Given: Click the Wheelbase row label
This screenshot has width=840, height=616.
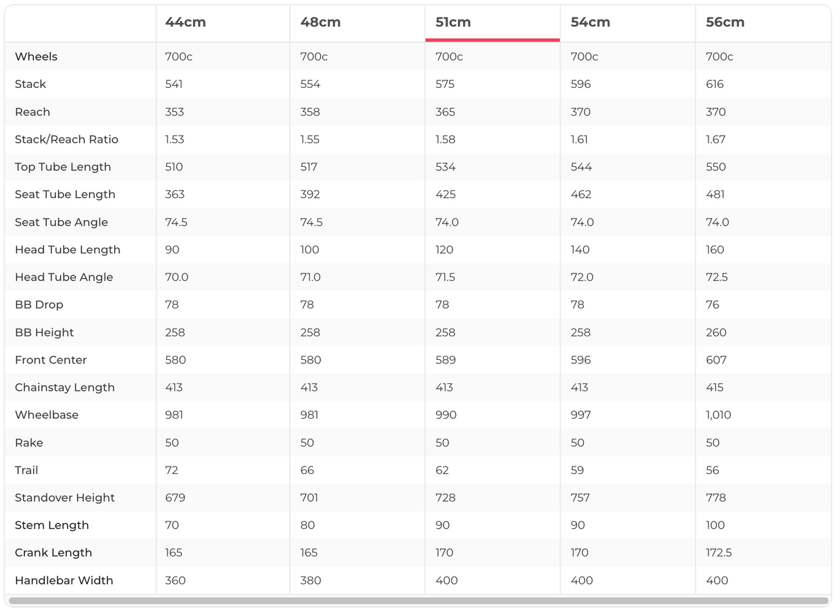Looking at the screenshot, I should click(46, 415).
